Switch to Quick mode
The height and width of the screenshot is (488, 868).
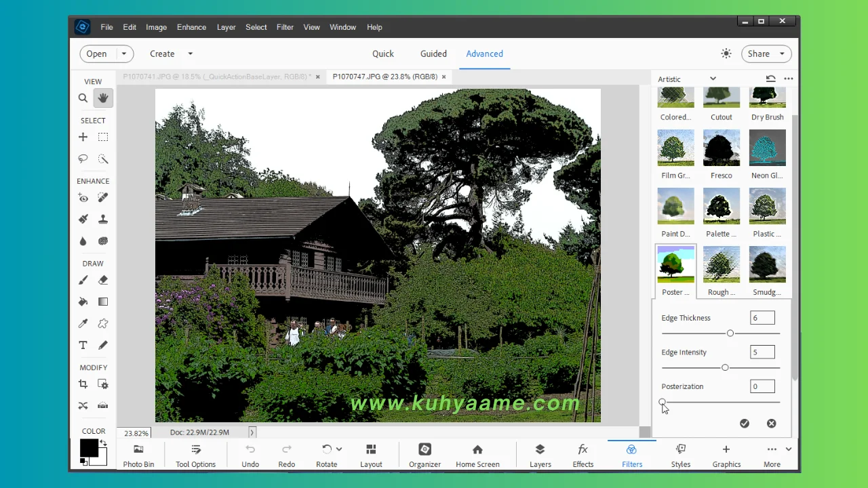(x=383, y=54)
